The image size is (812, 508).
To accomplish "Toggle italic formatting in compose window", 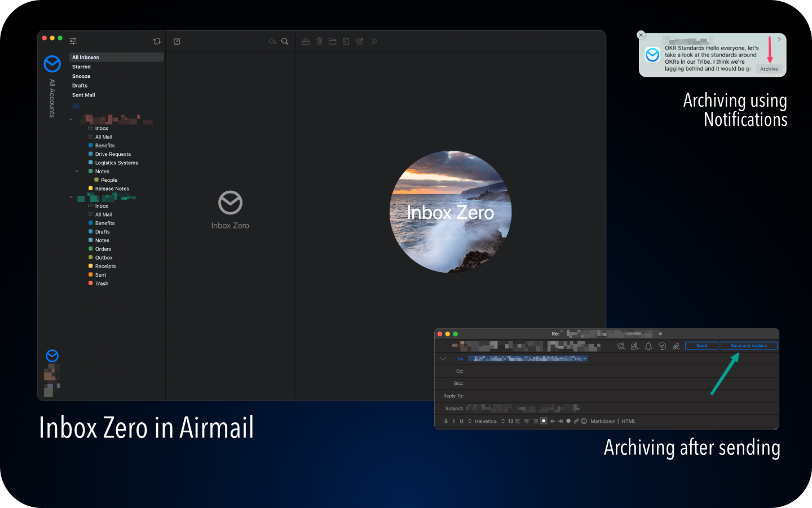I will [x=454, y=421].
